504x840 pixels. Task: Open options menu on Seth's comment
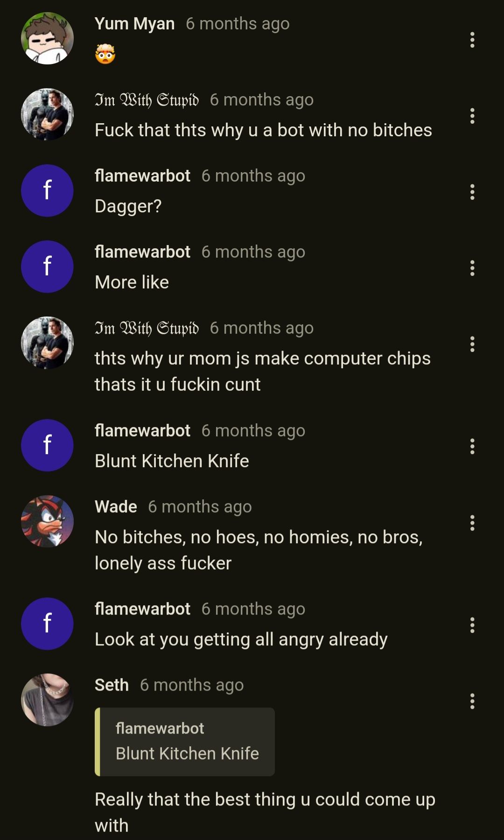click(472, 701)
